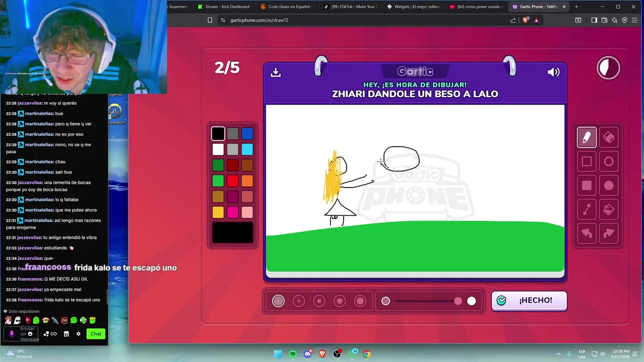Pick the black color swatch
The height and width of the screenshot is (362, 644).
[218, 134]
